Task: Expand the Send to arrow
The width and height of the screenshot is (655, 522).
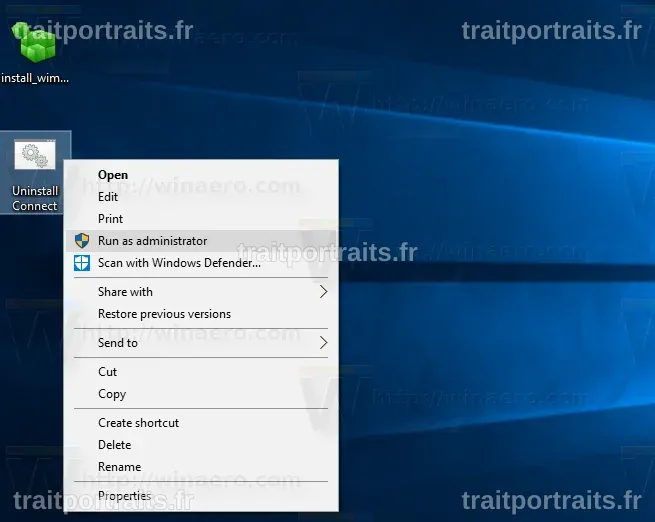Action: (x=323, y=343)
